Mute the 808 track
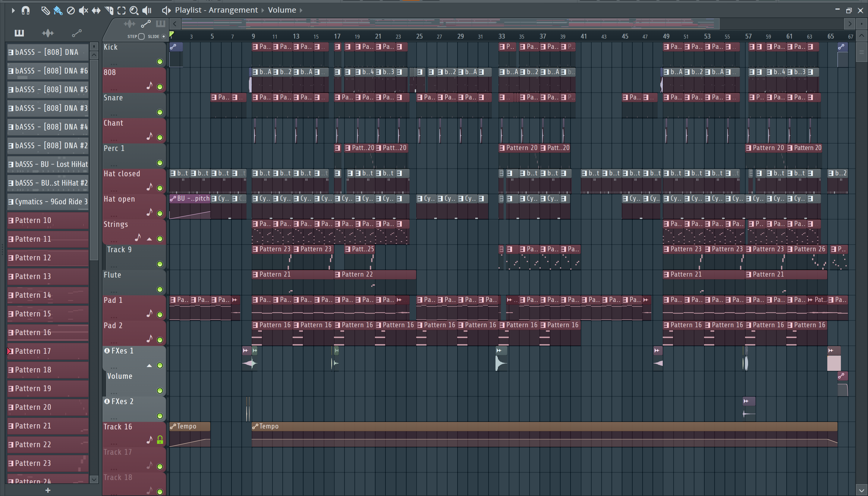868x496 pixels. click(160, 87)
